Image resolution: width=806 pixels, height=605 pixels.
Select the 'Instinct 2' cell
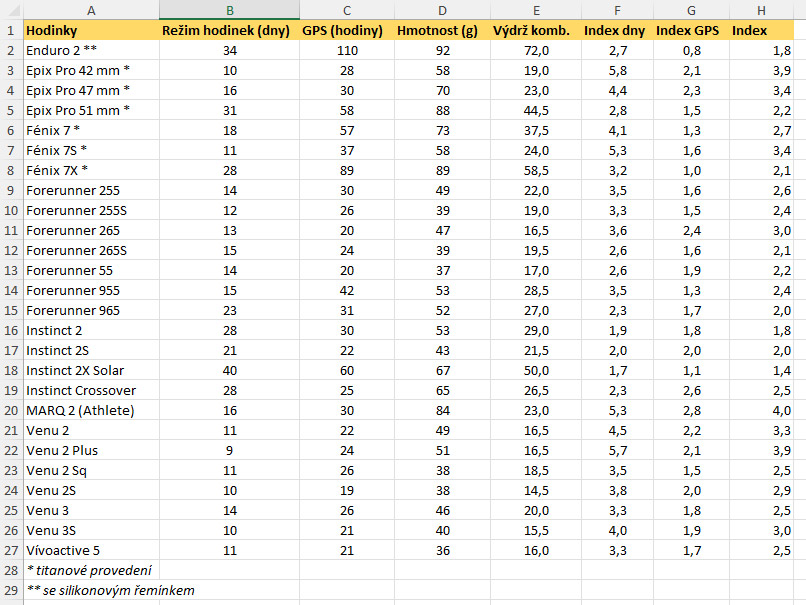tap(91, 331)
